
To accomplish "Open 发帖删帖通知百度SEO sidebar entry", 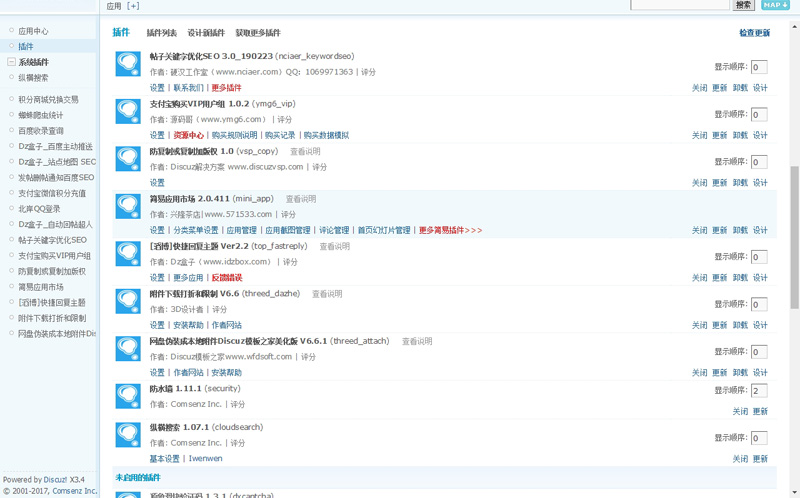I will (x=56, y=178).
